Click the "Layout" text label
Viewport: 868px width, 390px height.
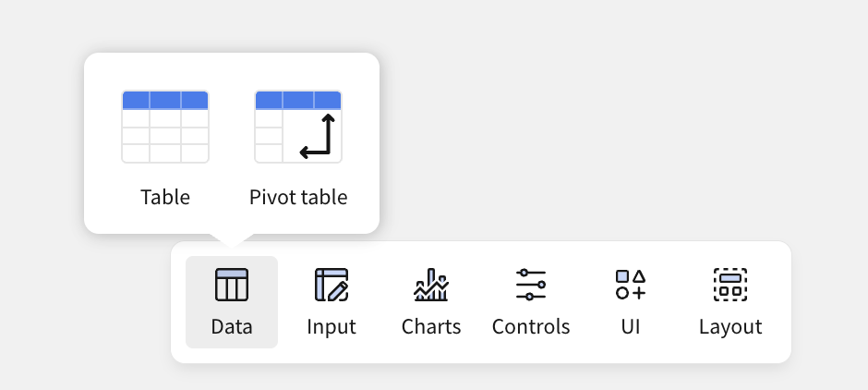[730, 326]
